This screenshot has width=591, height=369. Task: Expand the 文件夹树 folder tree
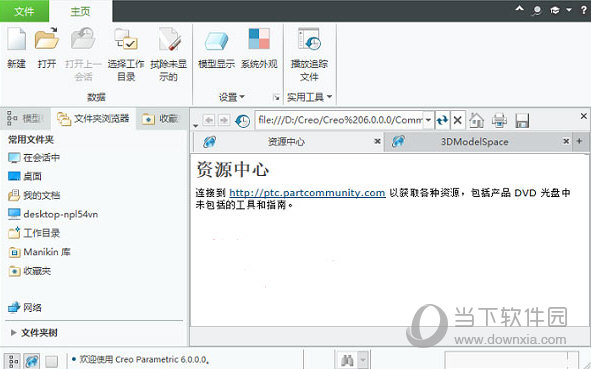14,332
